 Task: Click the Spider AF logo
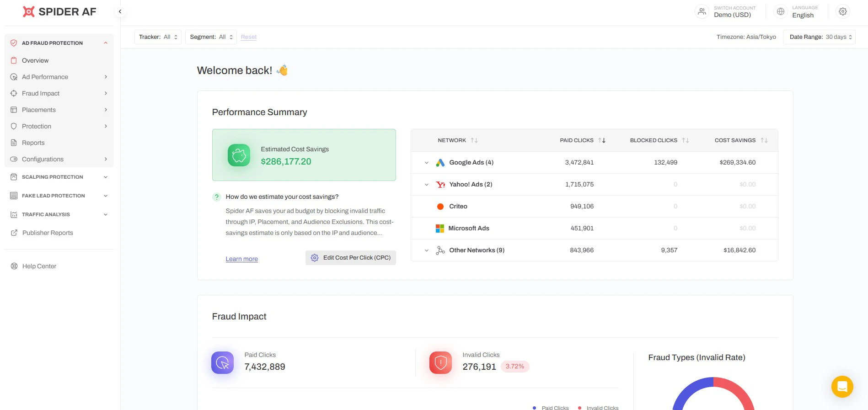pos(59,12)
